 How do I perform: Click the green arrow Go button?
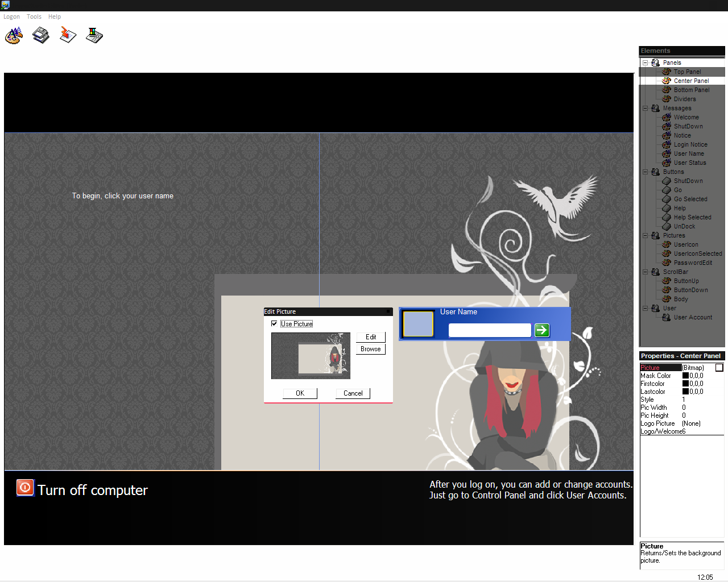(x=542, y=330)
